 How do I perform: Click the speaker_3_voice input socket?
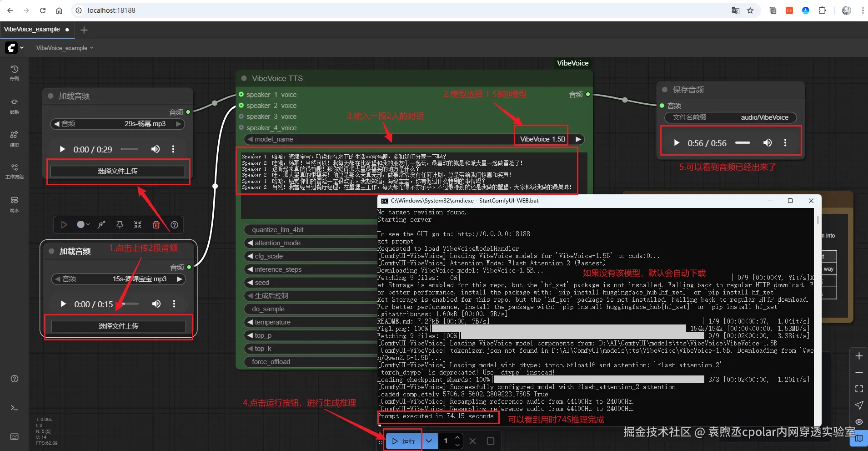coord(241,117)
